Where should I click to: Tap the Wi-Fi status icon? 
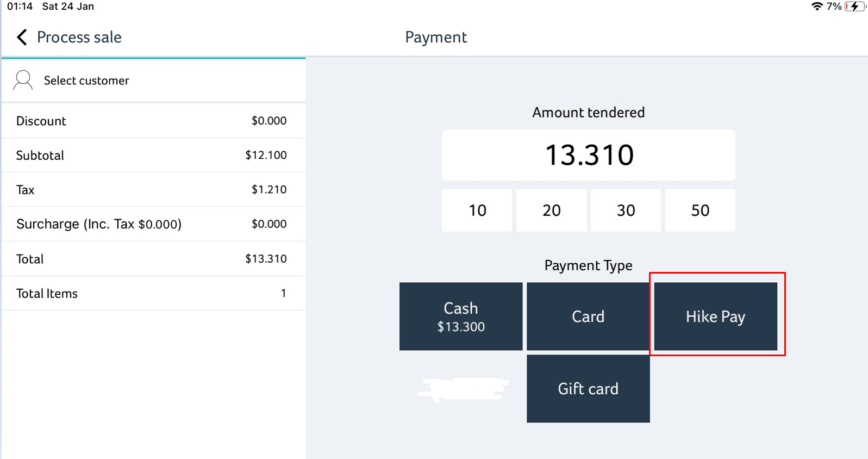point(816,7)
